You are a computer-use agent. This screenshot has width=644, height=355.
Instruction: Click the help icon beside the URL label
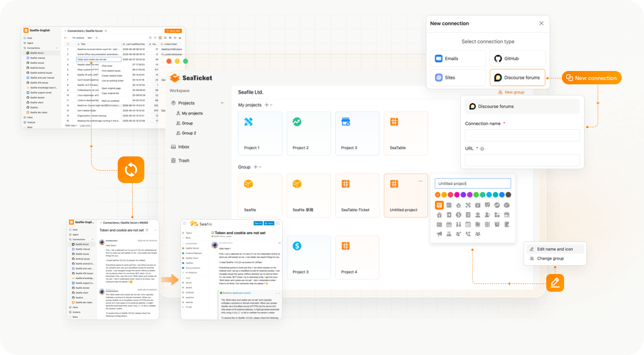[x=482, y=149]
